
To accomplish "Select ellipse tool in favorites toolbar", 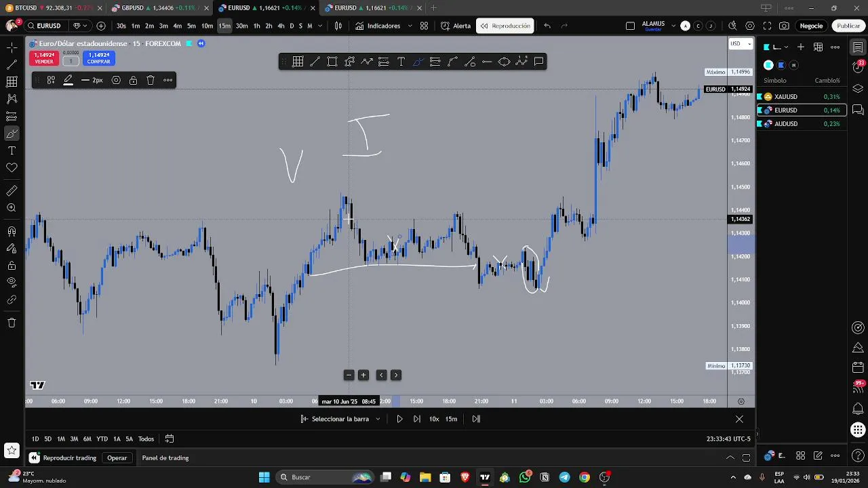I will pos(504,62).
